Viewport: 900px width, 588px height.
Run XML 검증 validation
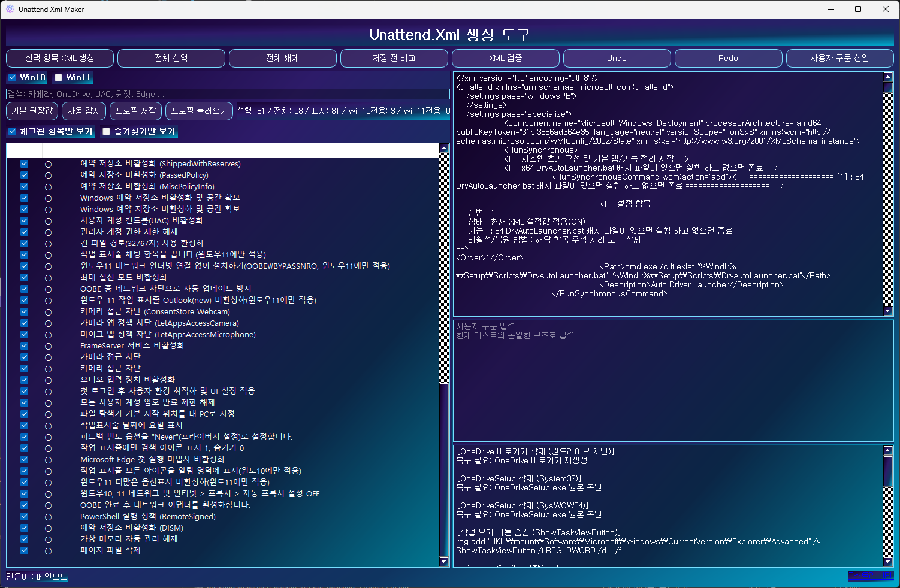click(506, 58)
